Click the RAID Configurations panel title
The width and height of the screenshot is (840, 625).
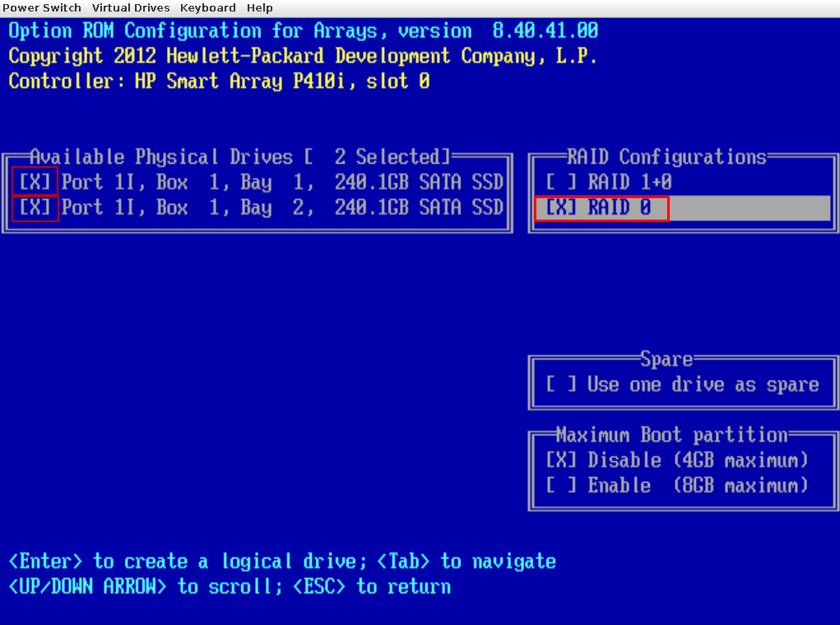[666, 157]
